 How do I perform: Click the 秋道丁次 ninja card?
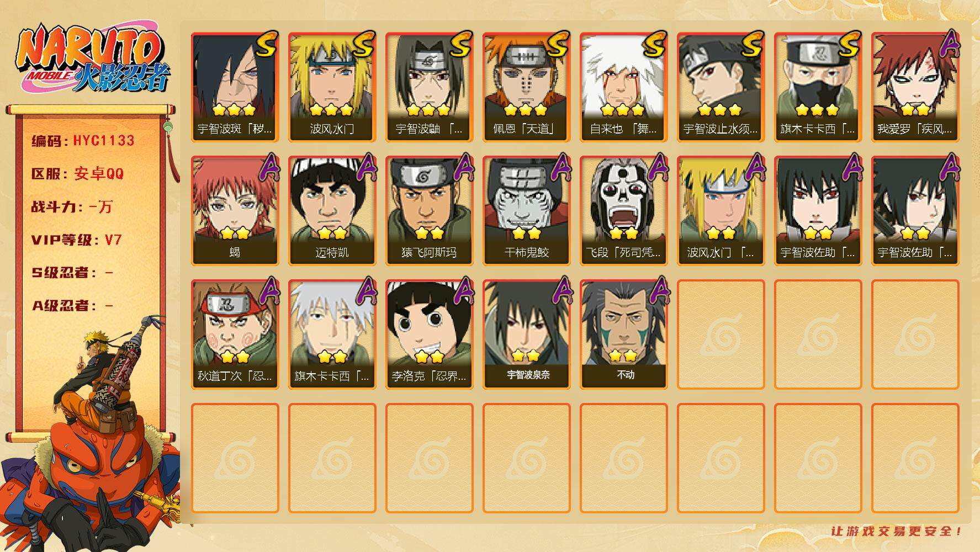235,335
